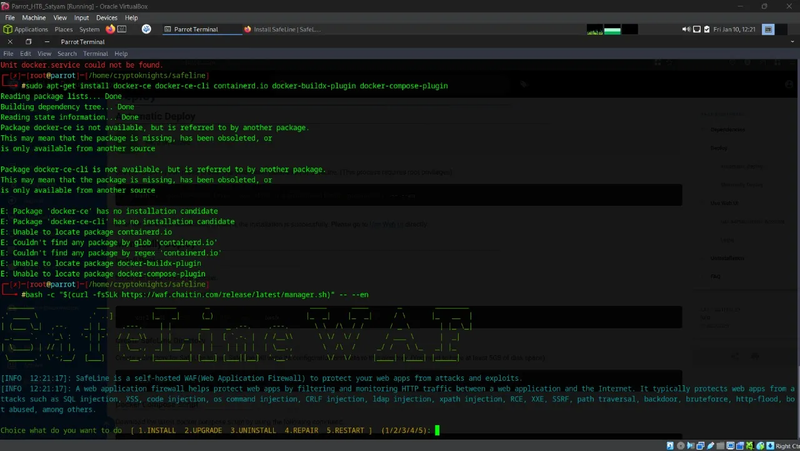
Task: Open the VirtualBox View menu
Action: (60, 17)
